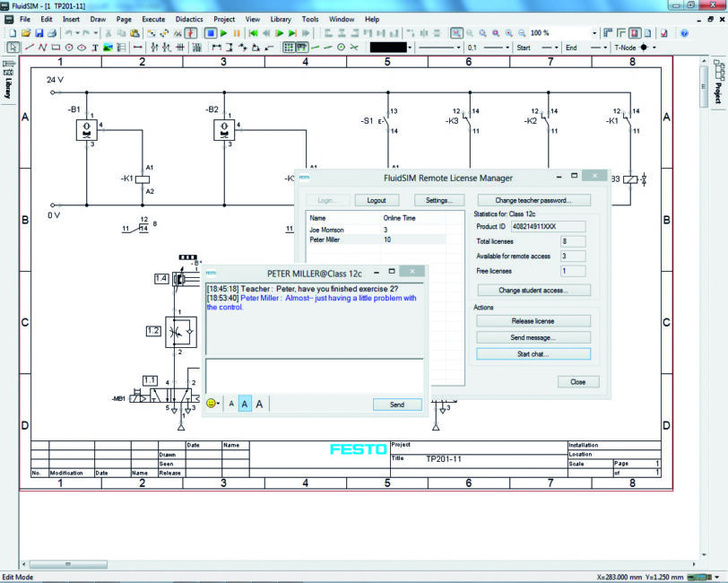Select the ellipse drawing tool
The width and height of the screenshot is (728, 583).
pyautogui.click(x=82, y=48)
